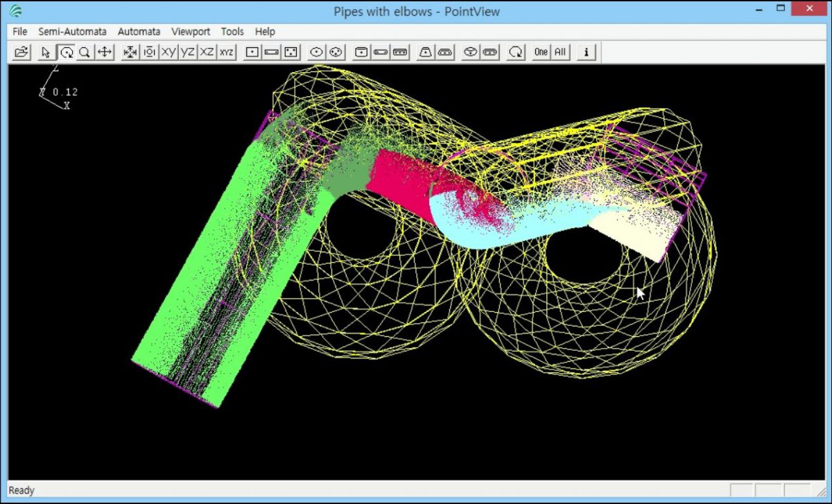Switch to the YZ plane view
The height and width of the screenshot is (504, 832).
click(x=187, y=52)
